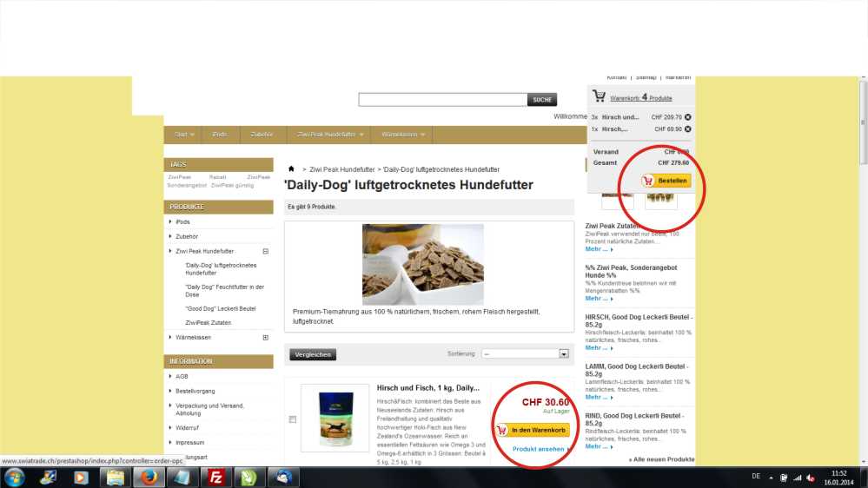Open Firefox from the taskbar
The image size is (868, 488).
pos(149,477)
